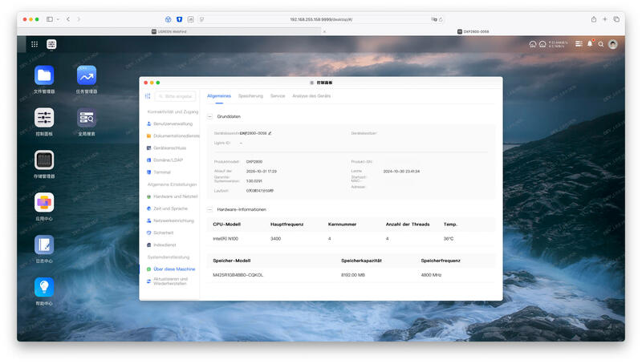Click the control panel search input field
642x364 pixels.
pyautogui.click(x=175, y=96)
